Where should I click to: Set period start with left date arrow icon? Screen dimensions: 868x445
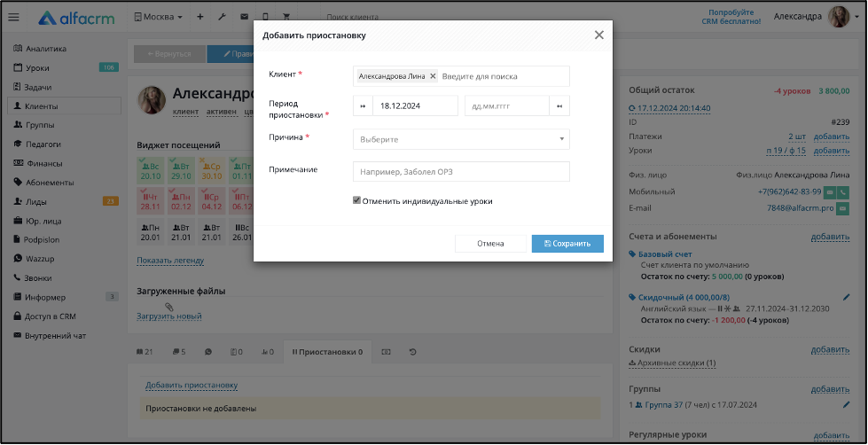364,105
